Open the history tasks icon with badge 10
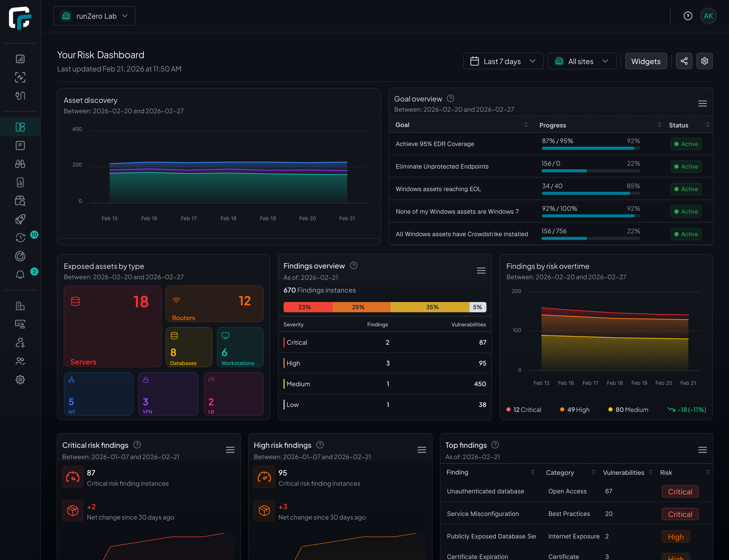 coord(20,238)
